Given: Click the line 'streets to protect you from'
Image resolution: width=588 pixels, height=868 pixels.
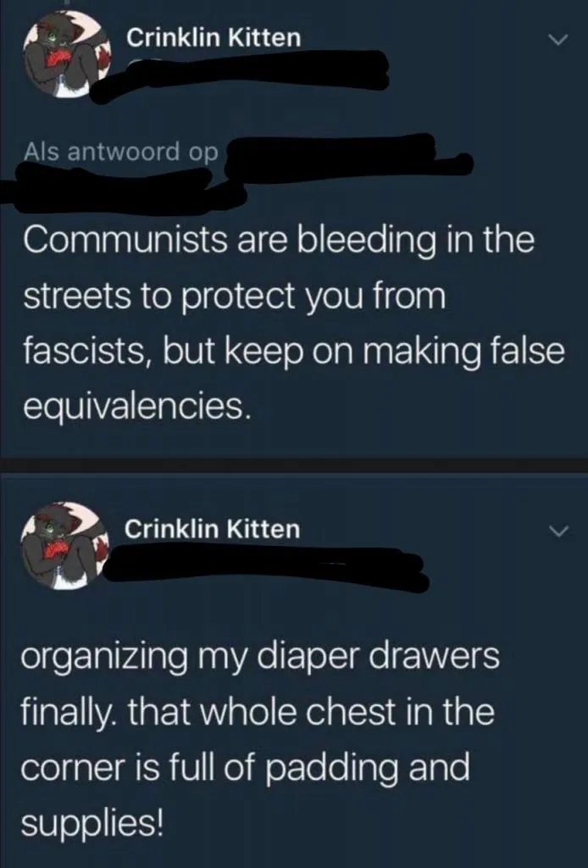Looking at the screenshot, I should pyautogui.click(x=234, y=296).
